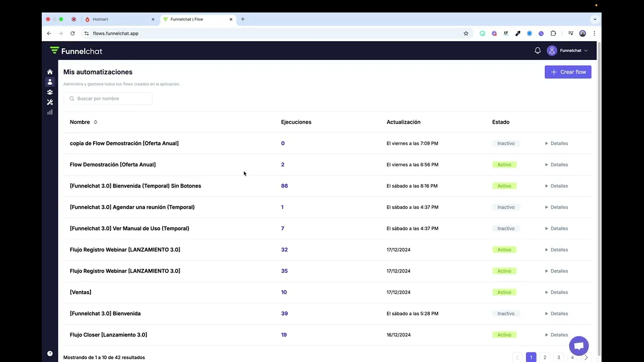Click 'El sábado a las 8:16 PM'
The height and width of the screenshot is (362, 644).
click(412, 186)
